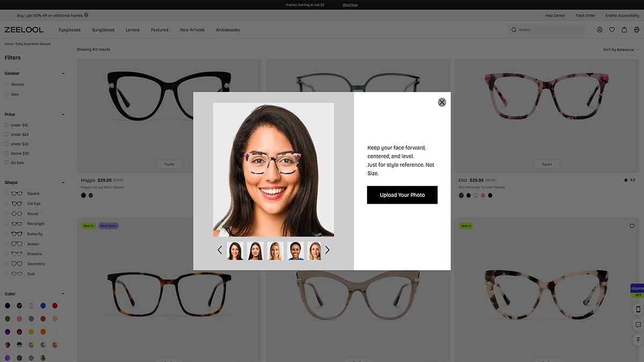The image size is (644, 362).
Task: Click the Upload Your Photo button
Action: coord(402,195)
